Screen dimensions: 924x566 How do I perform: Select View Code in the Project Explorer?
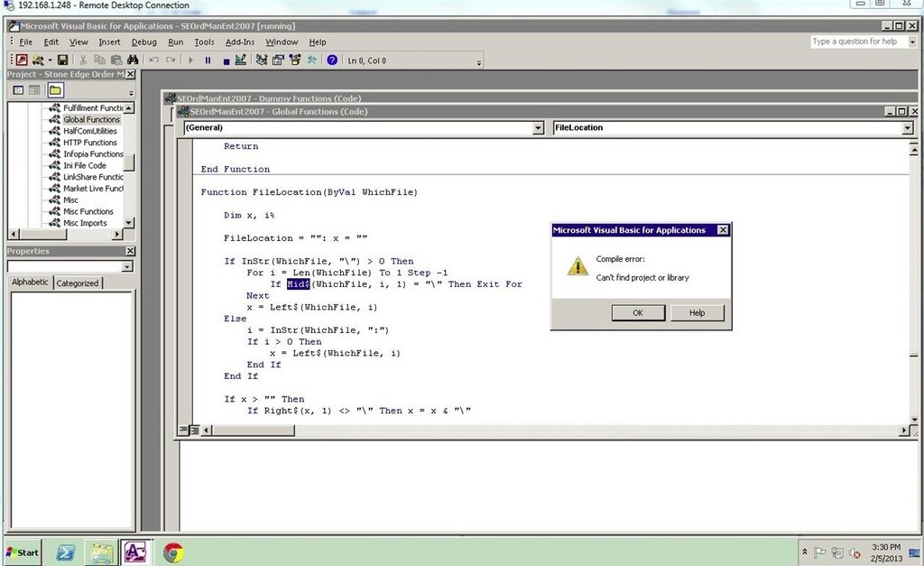click(18, 90)
